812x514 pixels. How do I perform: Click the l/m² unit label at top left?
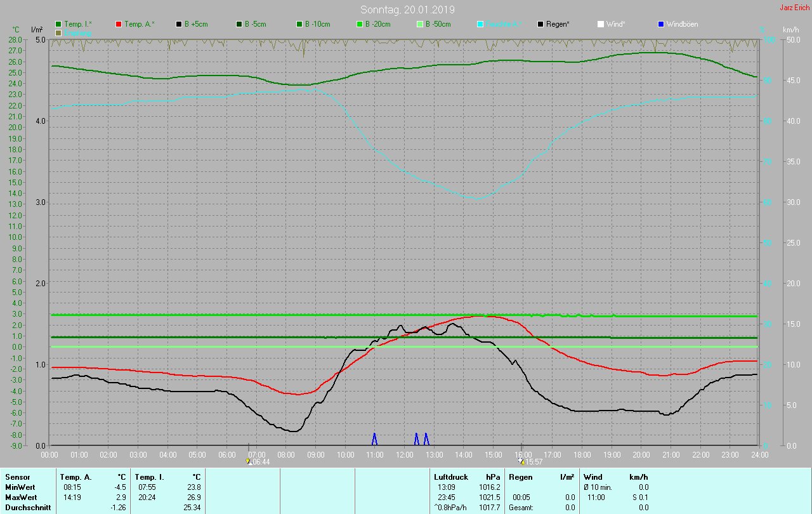pyautogui.click(x=37, y=30)
